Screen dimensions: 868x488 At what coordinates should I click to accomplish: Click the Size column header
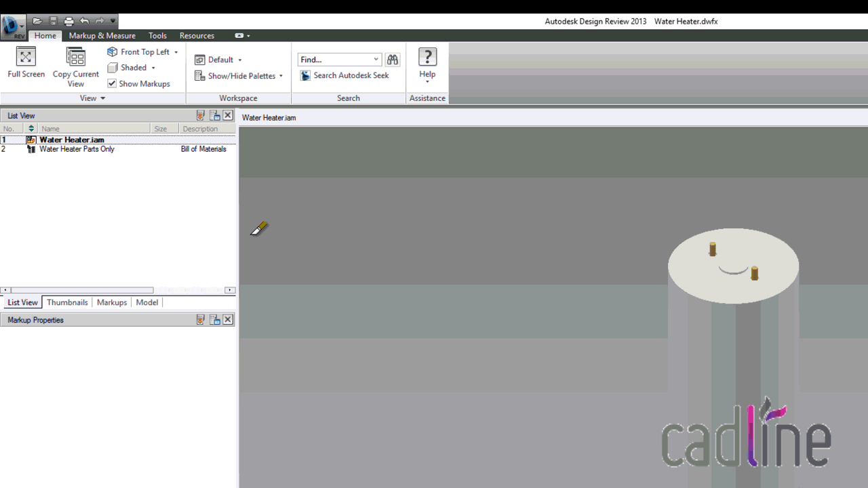coord(165,129)
